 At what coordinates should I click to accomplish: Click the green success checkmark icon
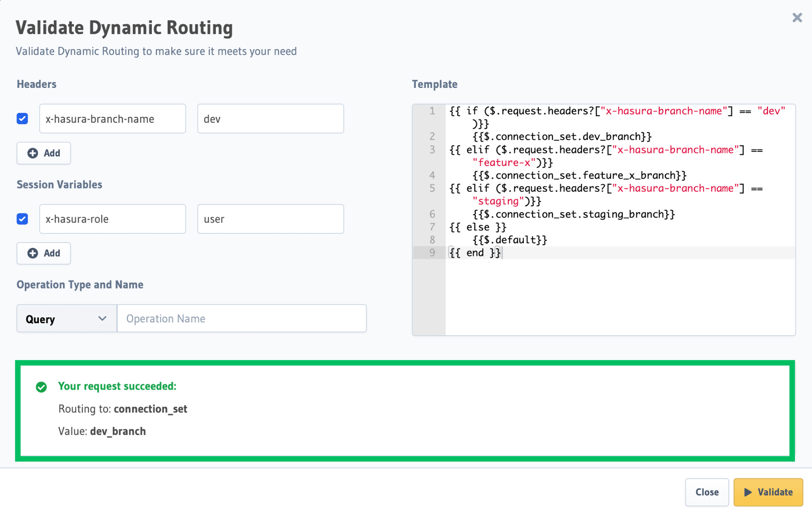click(x=41, y=387)
